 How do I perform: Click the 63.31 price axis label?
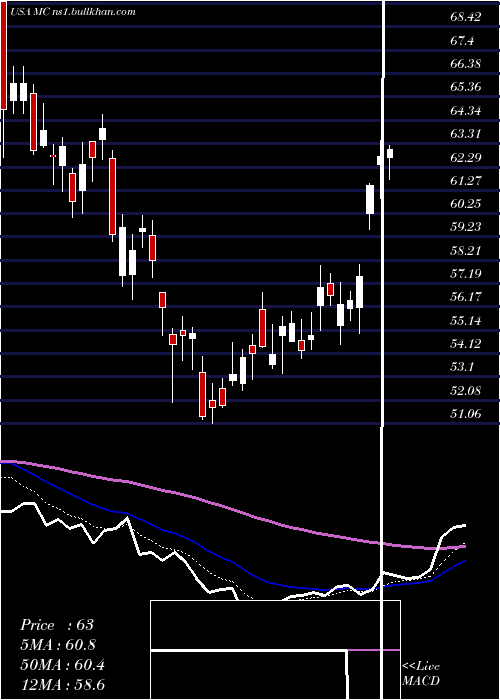466,133
